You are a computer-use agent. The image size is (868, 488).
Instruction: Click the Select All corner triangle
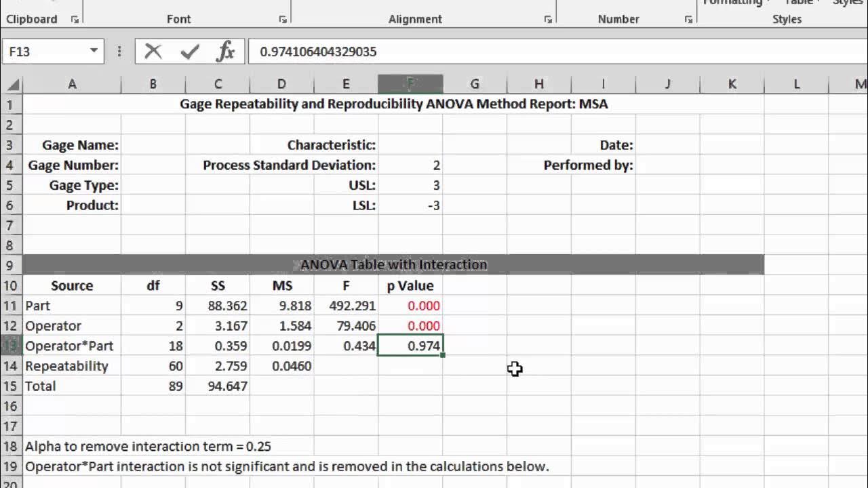click(12, 85)
